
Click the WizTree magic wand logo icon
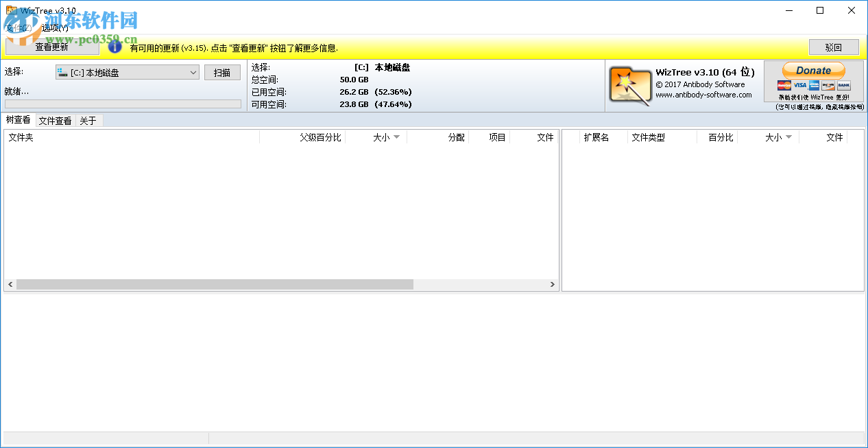tap(629, 85)
